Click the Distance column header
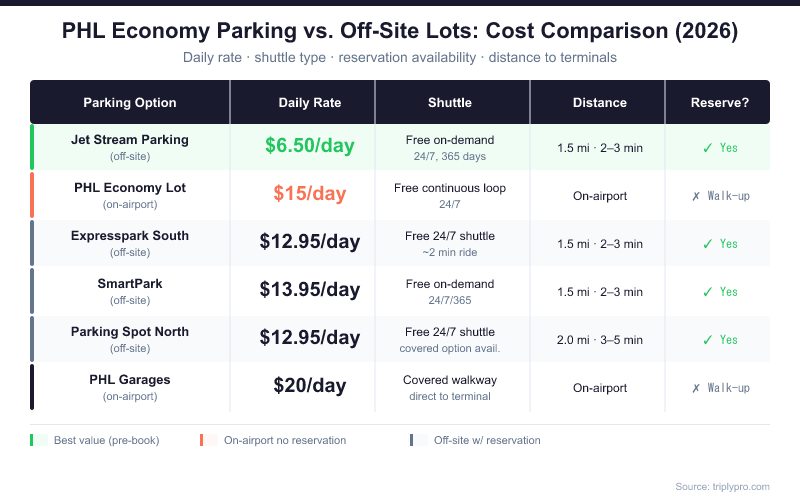 coord(600,103)
